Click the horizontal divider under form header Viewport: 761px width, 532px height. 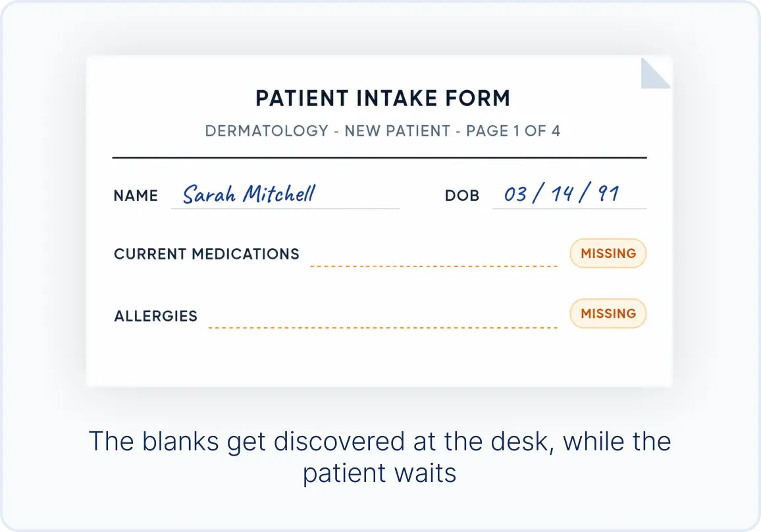tap(380, 158)
